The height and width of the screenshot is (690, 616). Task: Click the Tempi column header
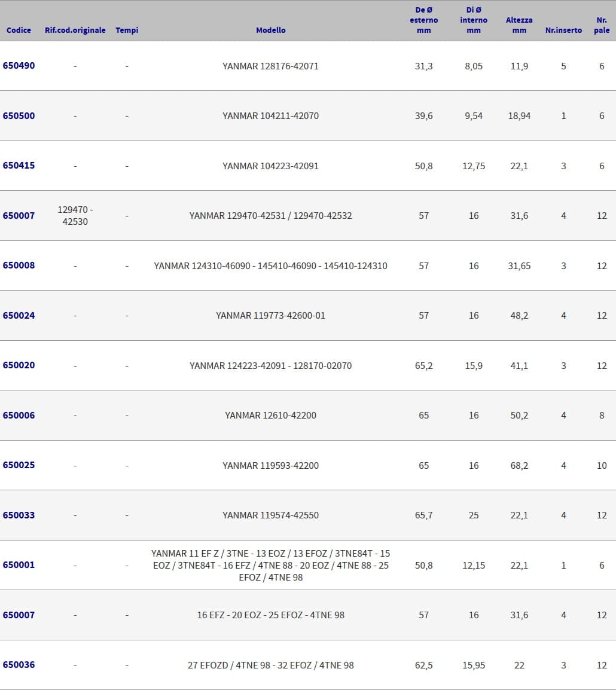pyautogui.click(x=127, y=30)
